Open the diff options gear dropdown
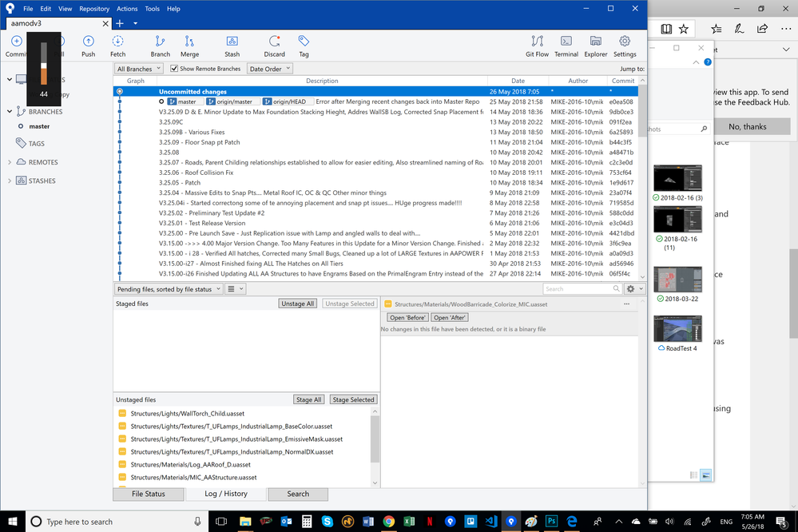 pos(634,288)
